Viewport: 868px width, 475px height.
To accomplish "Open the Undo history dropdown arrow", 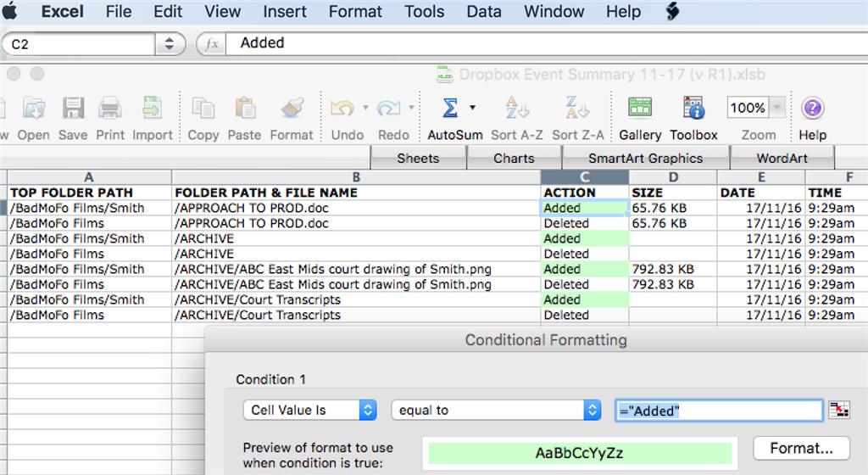I will click(365, 108).
